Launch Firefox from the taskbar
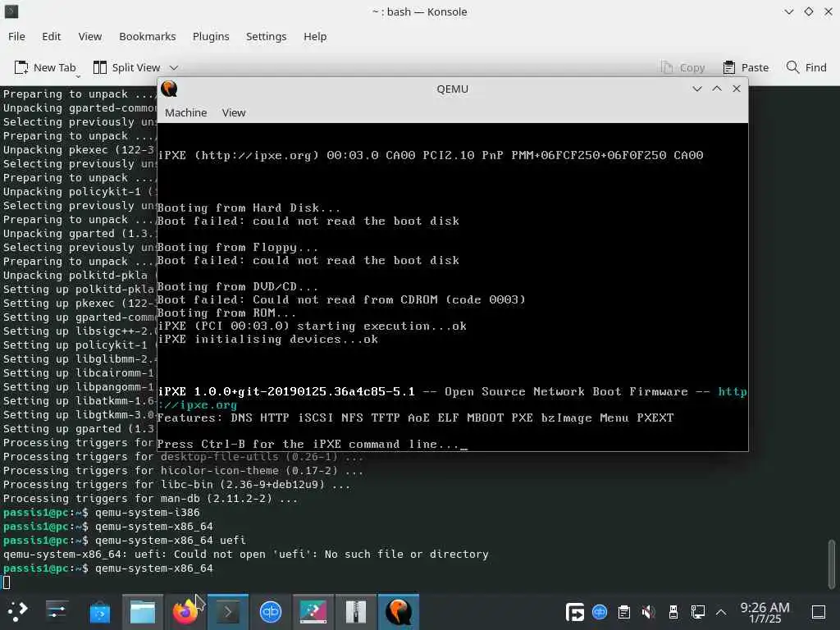Image resolution: width=840 pixels, height=630 pixels. point(185,612)
